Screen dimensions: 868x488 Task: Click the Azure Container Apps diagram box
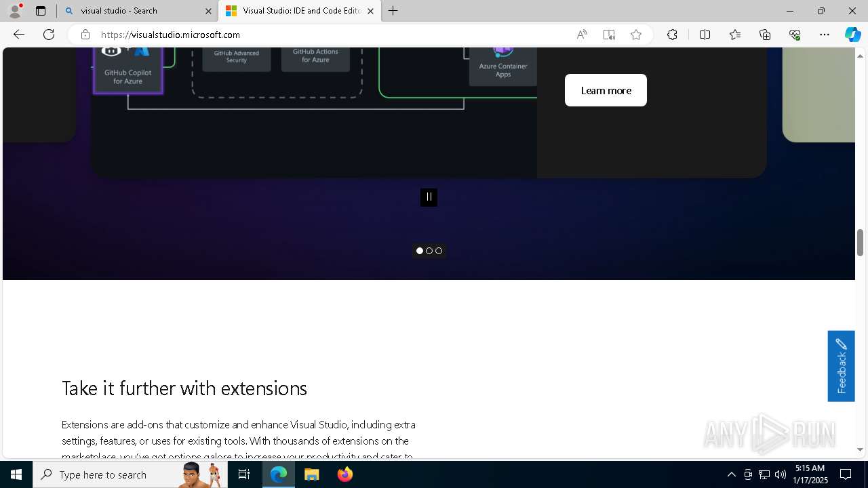pyautogui.click(x=502, y=66)
